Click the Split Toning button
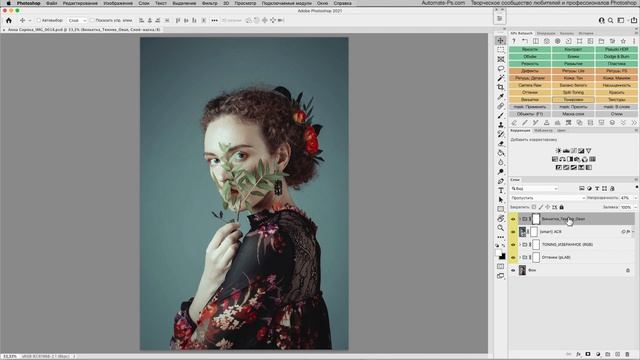 (x=573, y=92)
